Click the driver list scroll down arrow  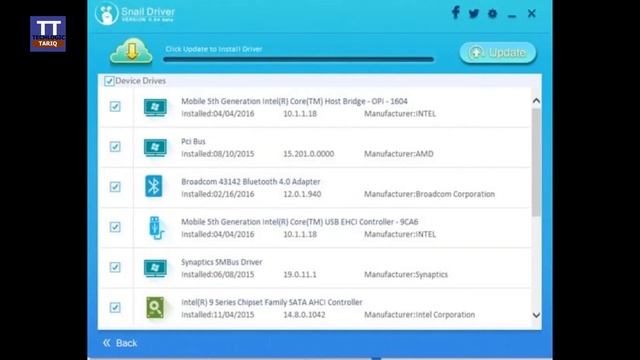[536, 315]
